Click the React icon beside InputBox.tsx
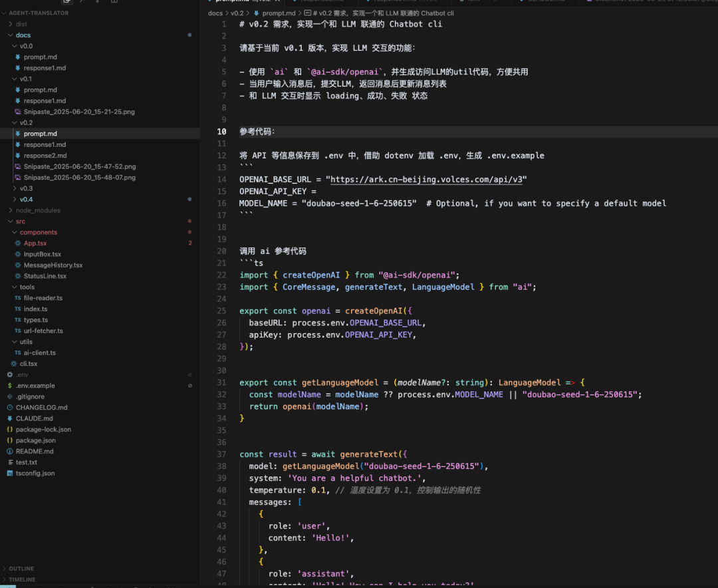The width and height of the screenshot is (718, 588). click(17, 254)
